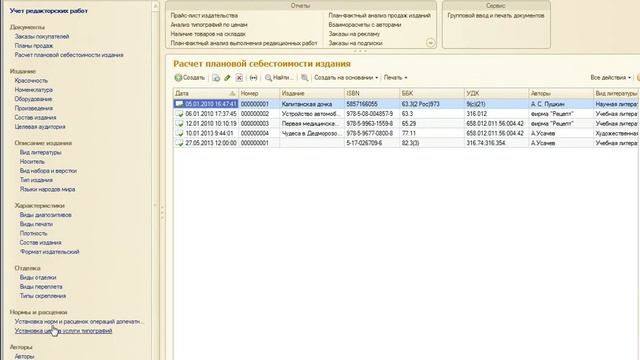This screenshot has height=360, width=640.
Task: Open the Оборудование link
Action: click(x=33, y=99)
